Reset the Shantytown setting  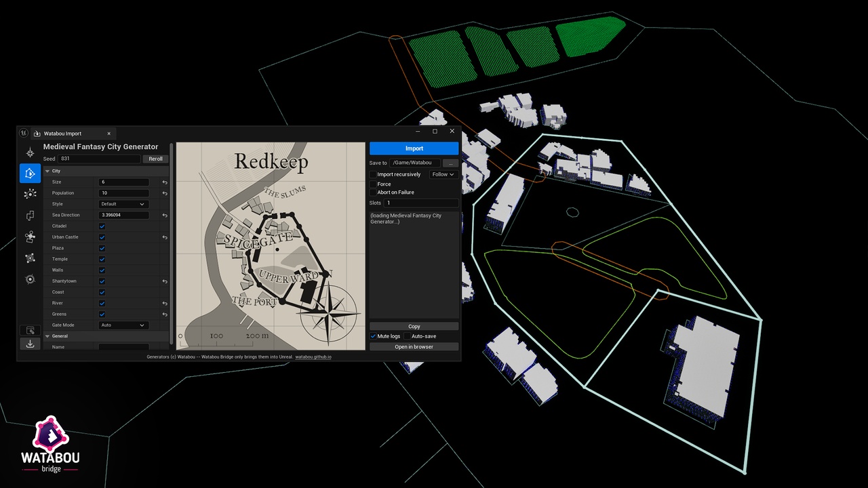tap(165, 281)
